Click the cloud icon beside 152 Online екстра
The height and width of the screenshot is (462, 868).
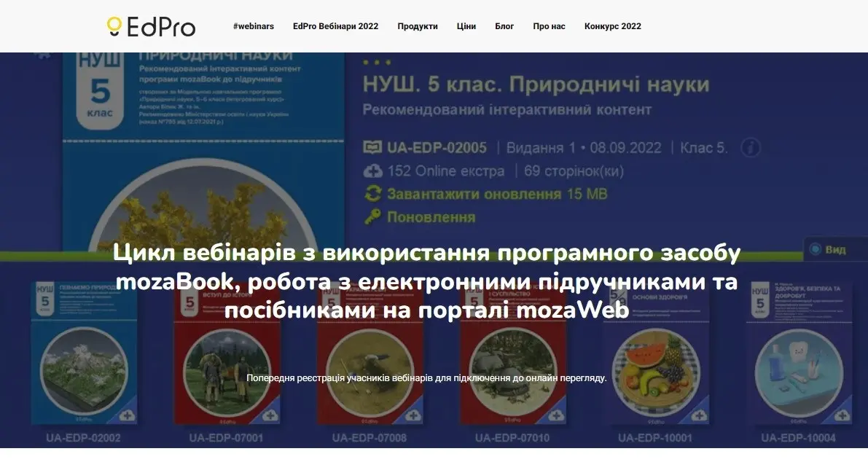coord(372,171)
